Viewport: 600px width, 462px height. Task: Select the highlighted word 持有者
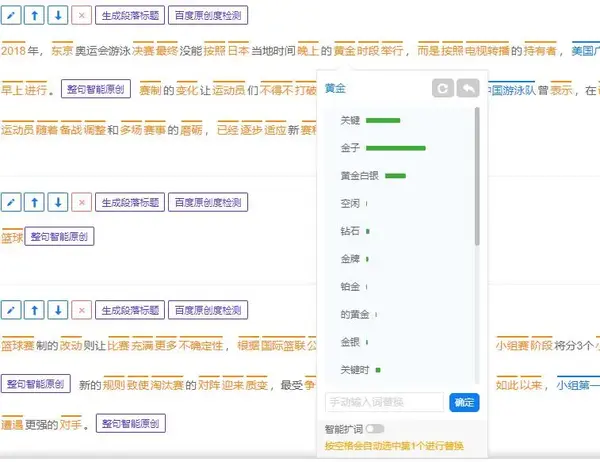point(540,50)
